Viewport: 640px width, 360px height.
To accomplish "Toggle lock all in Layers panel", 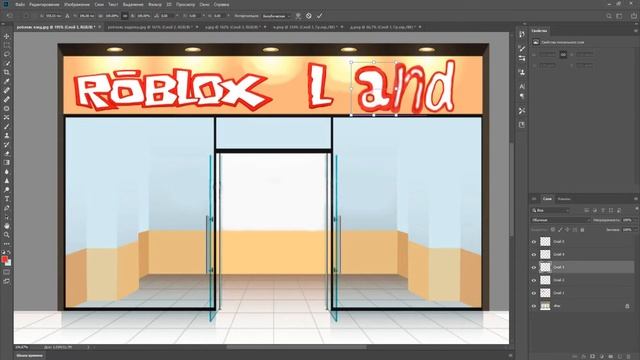I will pos(582,230).
